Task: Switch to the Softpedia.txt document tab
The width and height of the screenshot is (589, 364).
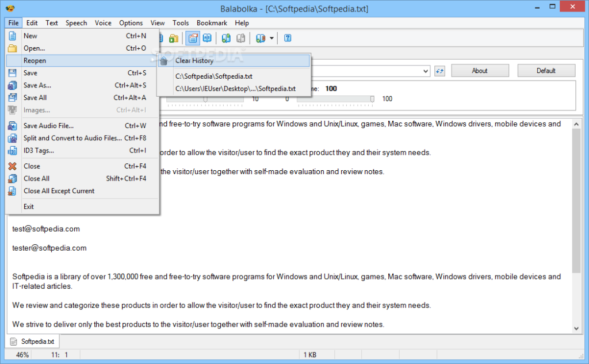Action: pos(33,341)
